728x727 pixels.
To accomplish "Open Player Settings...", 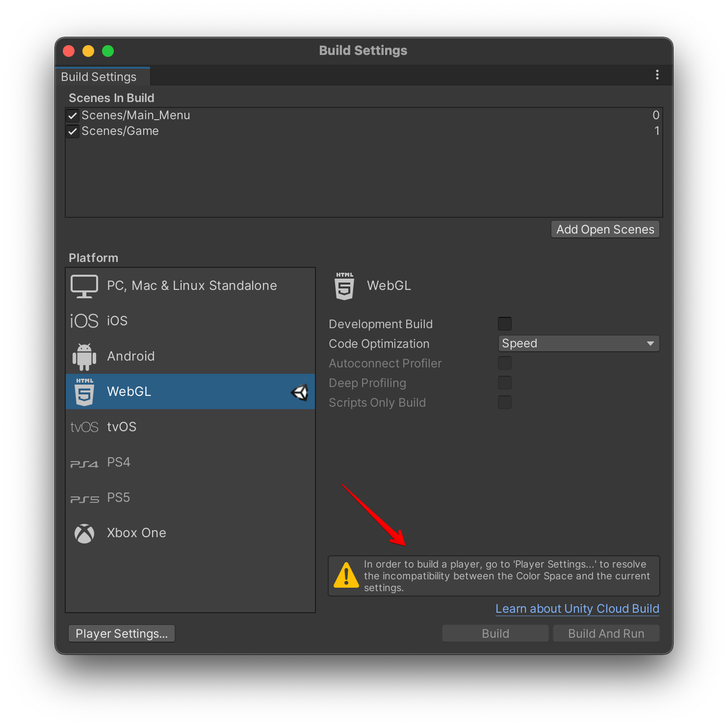I will coord(122,634).
